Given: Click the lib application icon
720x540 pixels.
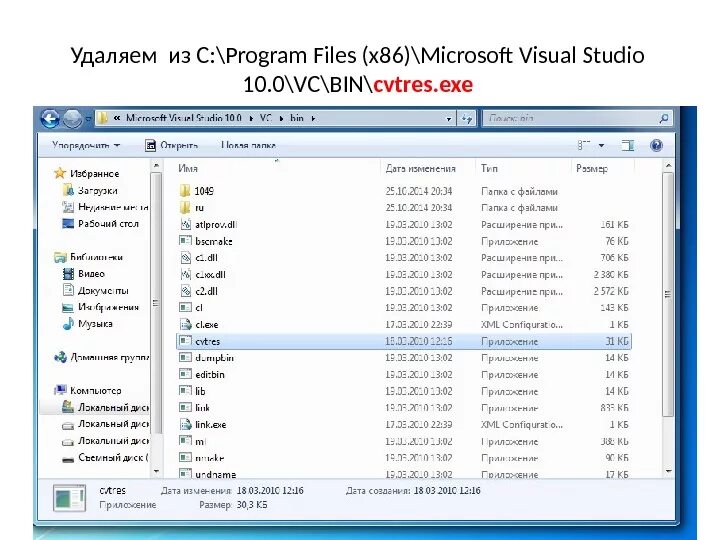Looking at the screenshot, I should (185, 391).
